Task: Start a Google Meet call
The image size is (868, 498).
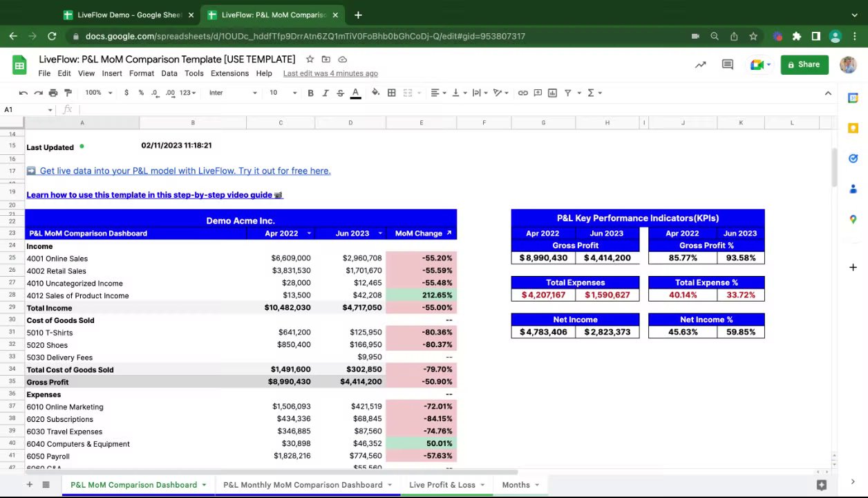Action: coord(761,64)
